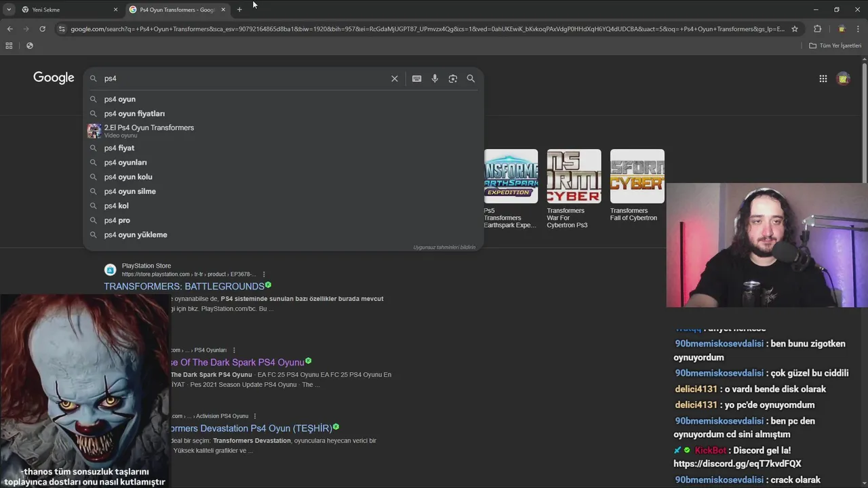This screenshot has width=868, height=488.
Task: Click the magnifier search submit icon
Action: point(471,79)
